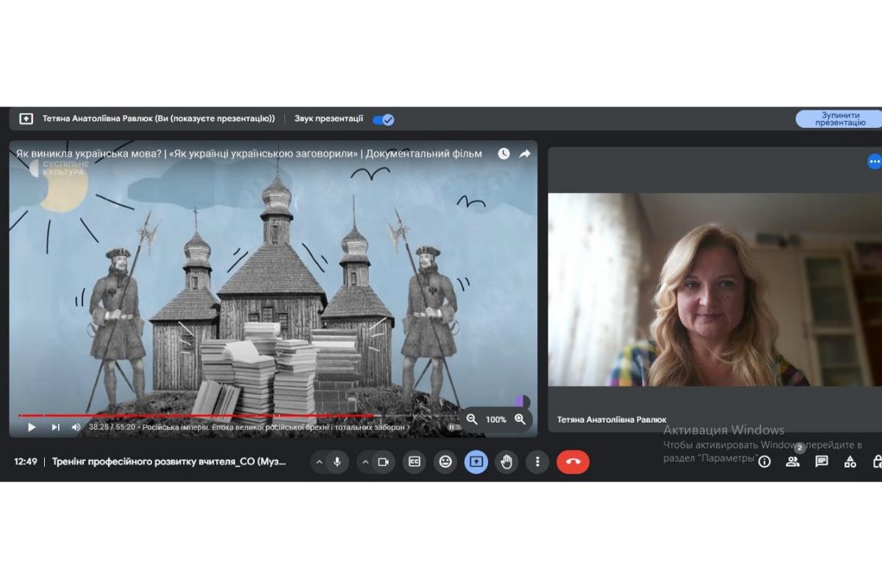Mute the video volume speaker icon
The width and height of the screenshot is (882, 588).
[x=76, y=427]
